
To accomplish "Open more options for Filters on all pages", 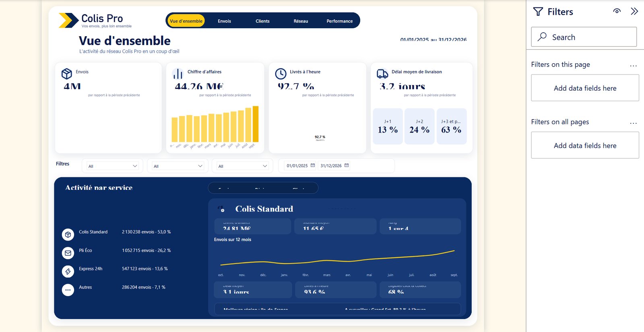I will pos(633,123).
